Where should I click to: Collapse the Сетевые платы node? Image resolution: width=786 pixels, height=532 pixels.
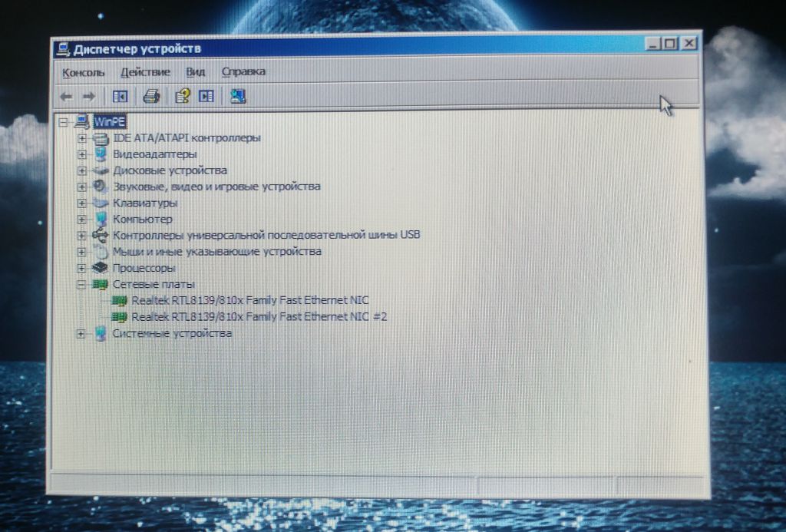81,285
